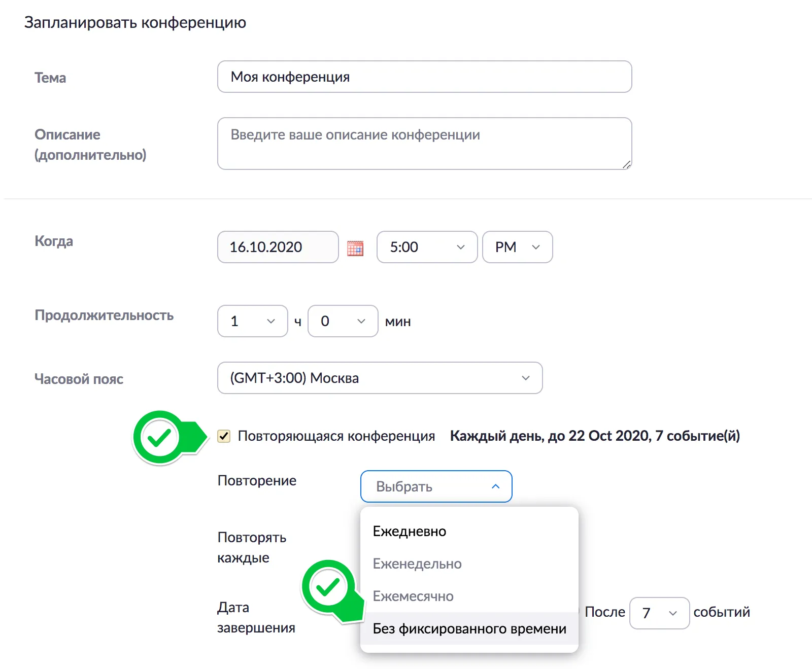Open the timezone dropdown arrow
The height and width of the screenshot is (669, 812).
click(525, 378)
